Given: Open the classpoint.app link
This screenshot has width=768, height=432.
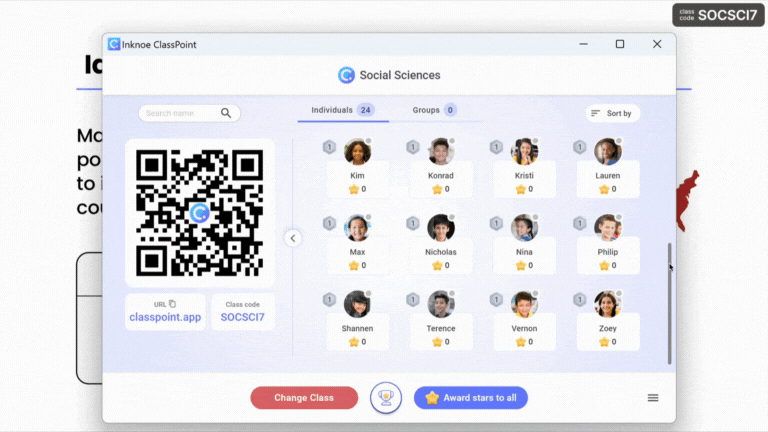Looking at the screenshot, I should point(165,317).
